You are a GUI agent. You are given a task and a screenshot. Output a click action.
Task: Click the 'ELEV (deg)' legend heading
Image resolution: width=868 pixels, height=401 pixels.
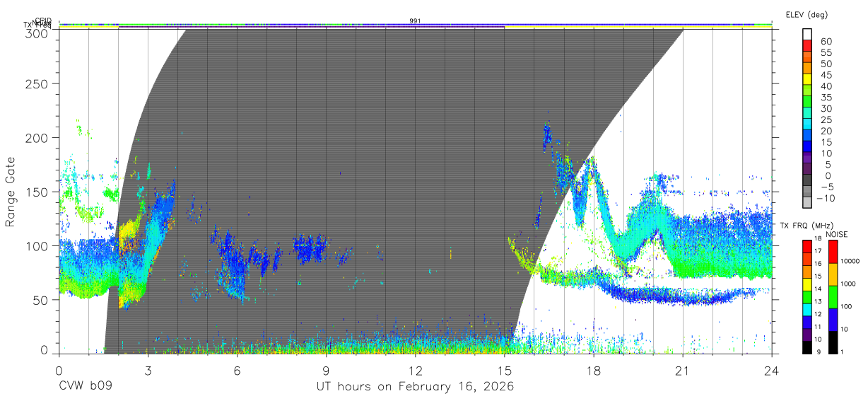click(x=807, y=15)
